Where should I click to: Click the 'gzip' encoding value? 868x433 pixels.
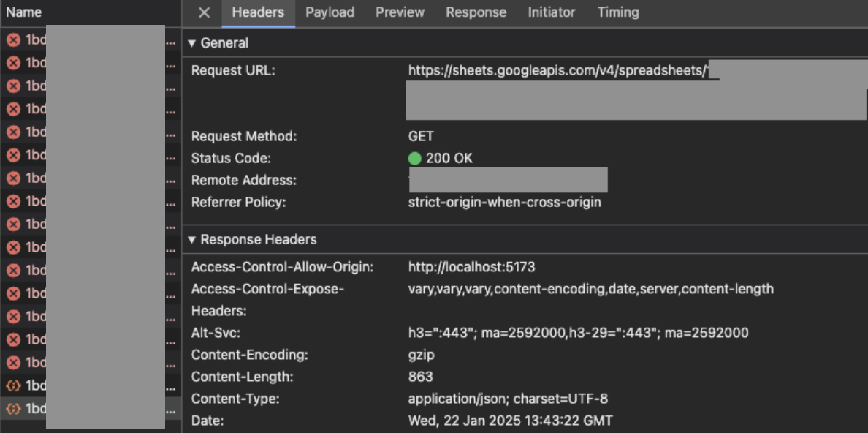tap(422, 355)
